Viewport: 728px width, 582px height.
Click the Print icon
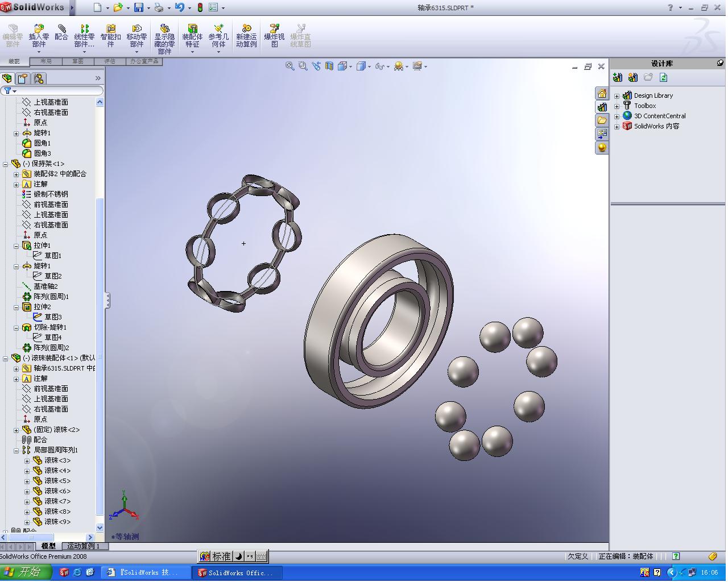click(159, 7)
